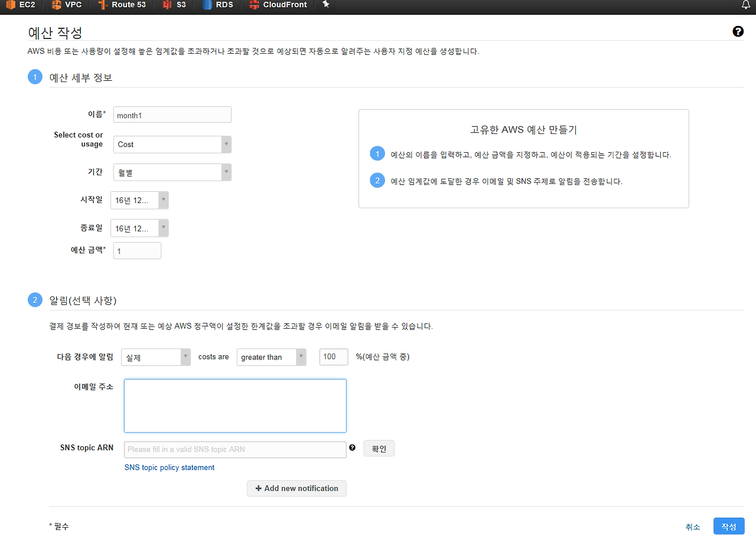Open the 시작일 start date dropdown
The image size is (756, 543).
(x=139, y=200)
